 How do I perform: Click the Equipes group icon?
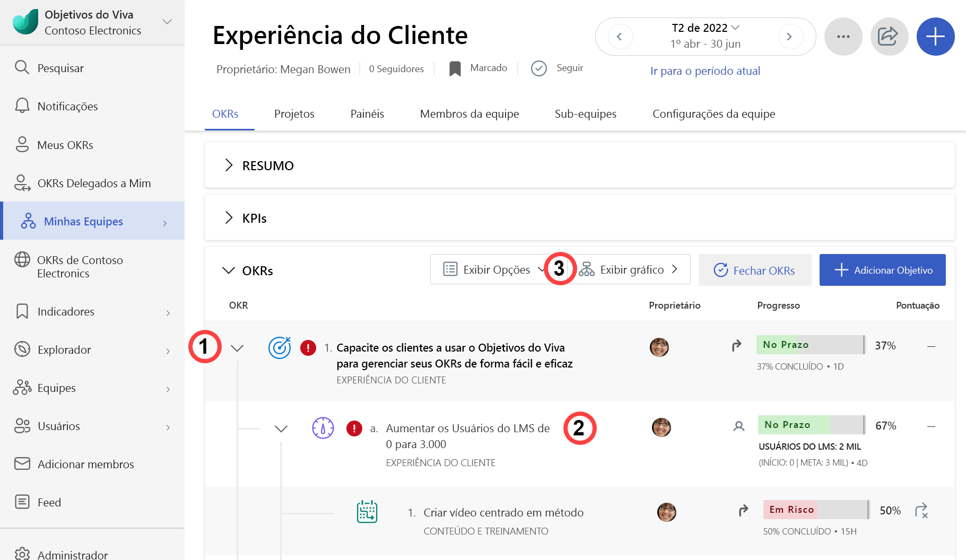coord(22,388)
